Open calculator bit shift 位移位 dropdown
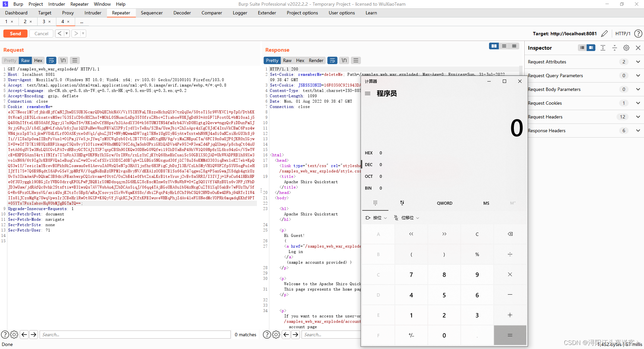This screenshot has height=349, width=644. [407, 218]
